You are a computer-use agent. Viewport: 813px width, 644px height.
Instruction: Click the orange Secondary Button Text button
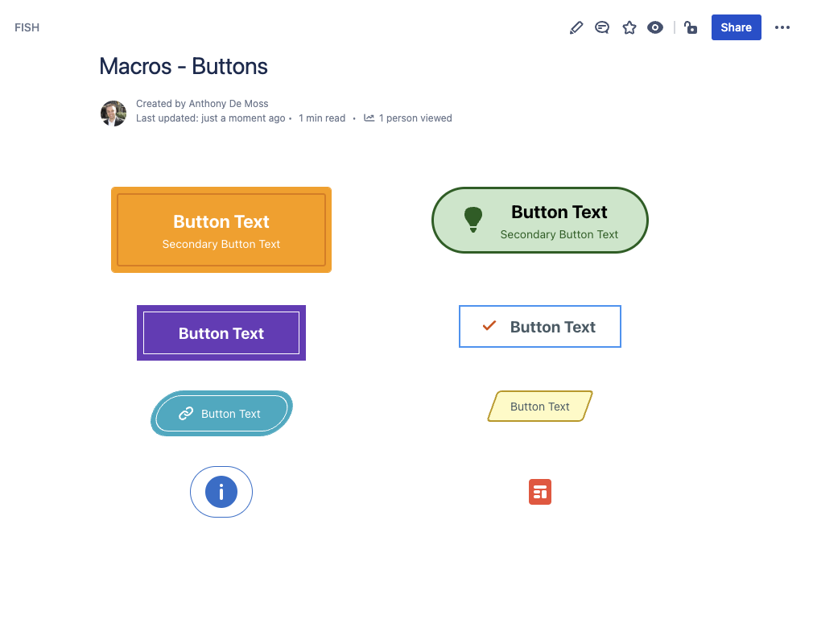click(x=221, y=229)
